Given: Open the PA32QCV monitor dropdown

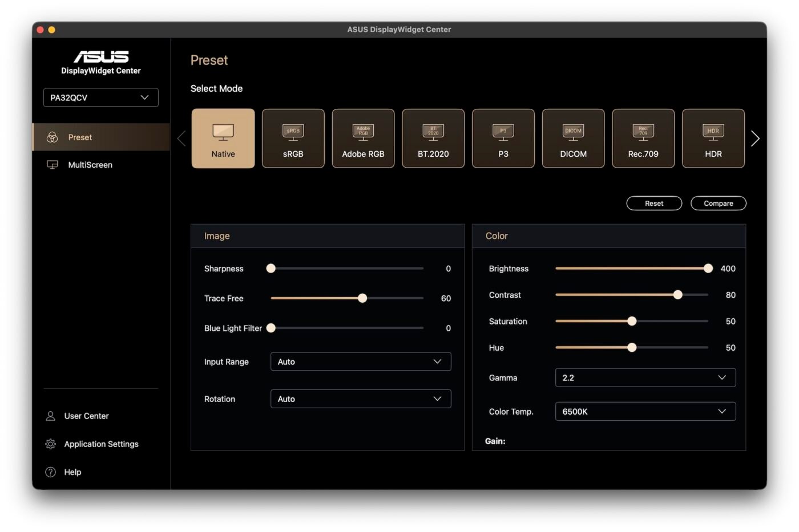Looking at the screenshot, I should (100, 98).
